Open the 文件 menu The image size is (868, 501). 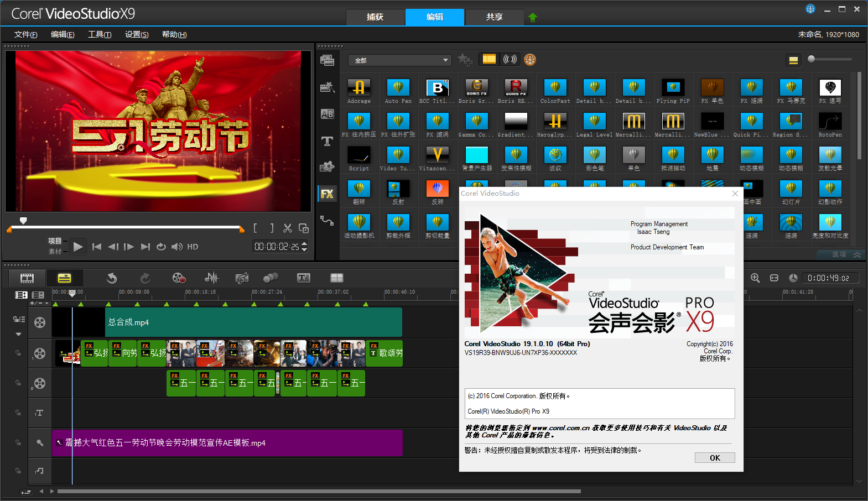[x=25, y=34]
